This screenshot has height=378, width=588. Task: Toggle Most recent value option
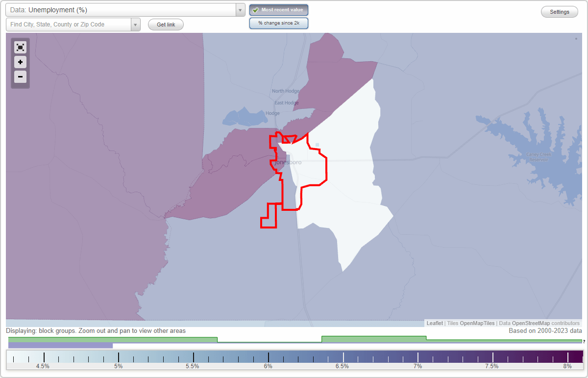tap(279, 10)
